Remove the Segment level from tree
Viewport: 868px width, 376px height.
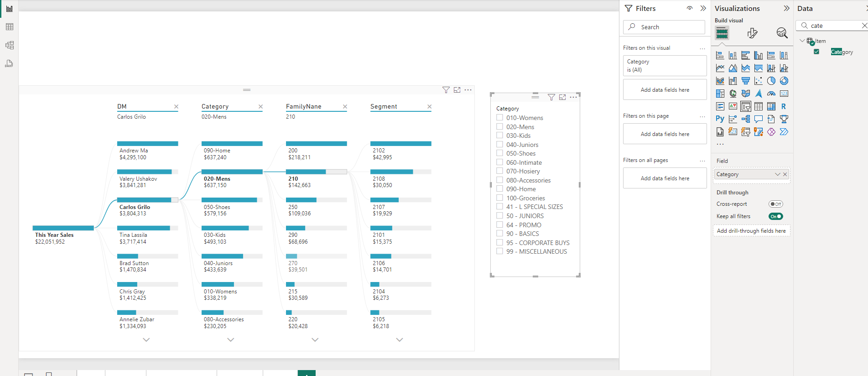click(x=429, y=107)
